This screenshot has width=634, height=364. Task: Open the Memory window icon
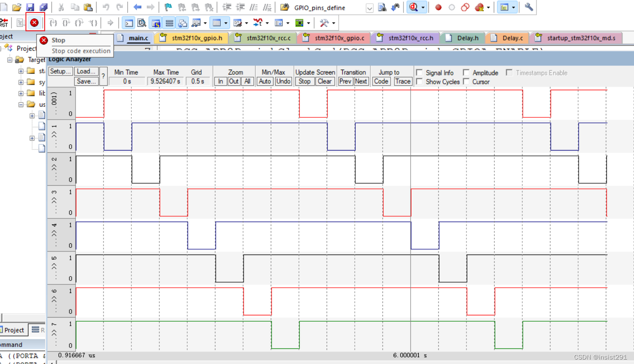point(217,22)
